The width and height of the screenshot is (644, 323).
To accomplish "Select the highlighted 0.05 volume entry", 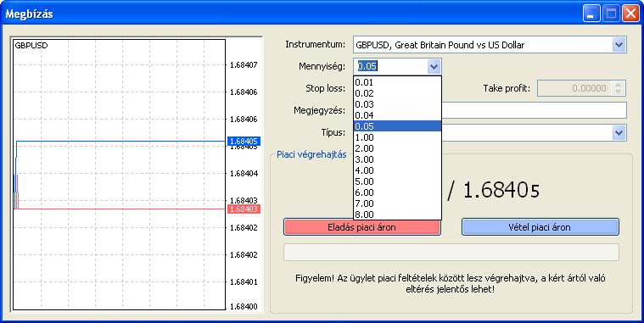I will click(x=397, y=126).
